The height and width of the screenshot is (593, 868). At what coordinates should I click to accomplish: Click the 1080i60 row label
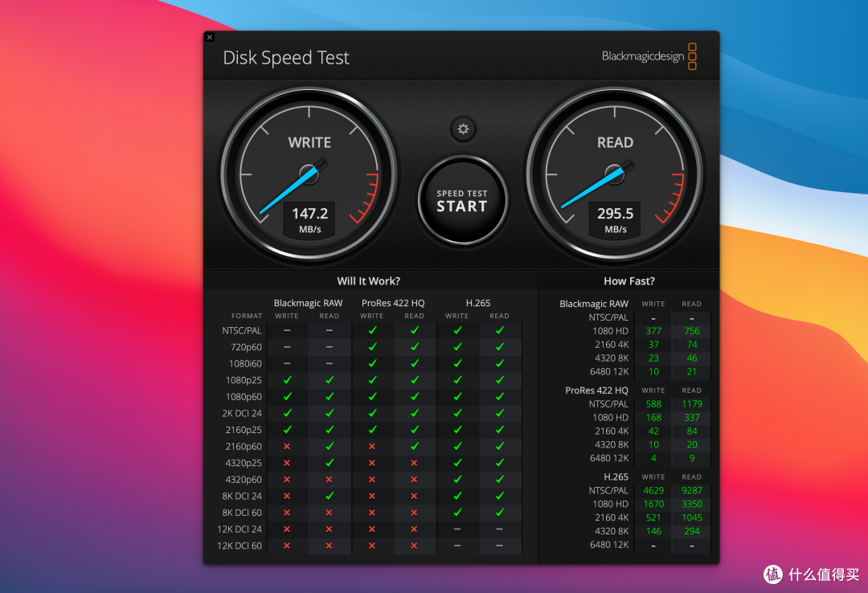[x=245, y=364]
